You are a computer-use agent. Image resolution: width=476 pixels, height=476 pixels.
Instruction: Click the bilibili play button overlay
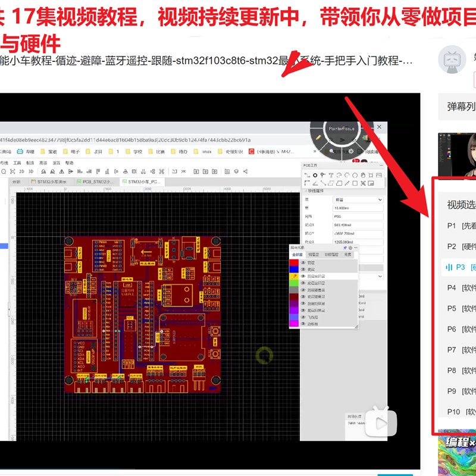coord(381,422)
